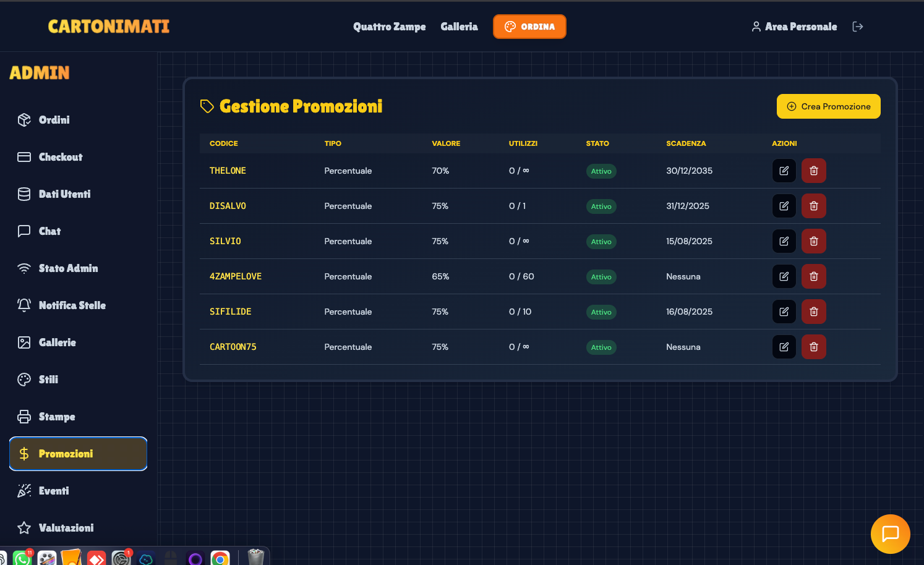The image size is (924, 565).
Task: Click the CODICE column header
Action: tap(224, 143)
